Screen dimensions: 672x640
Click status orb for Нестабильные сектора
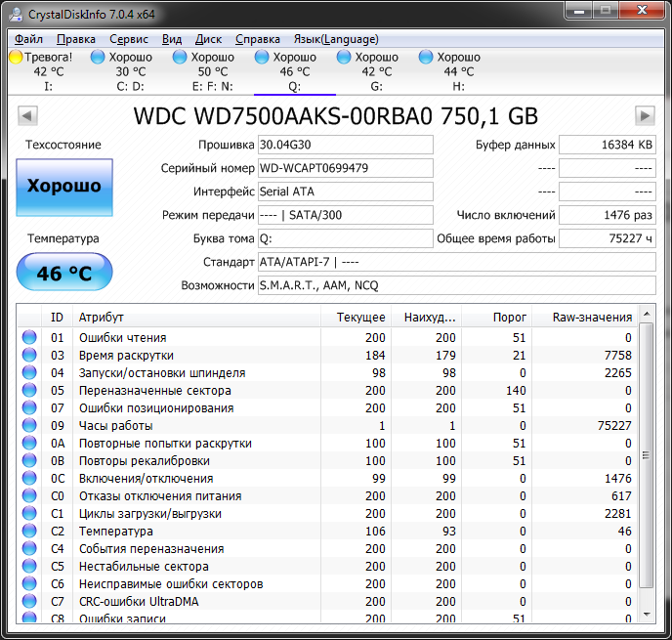coord(29,566)
